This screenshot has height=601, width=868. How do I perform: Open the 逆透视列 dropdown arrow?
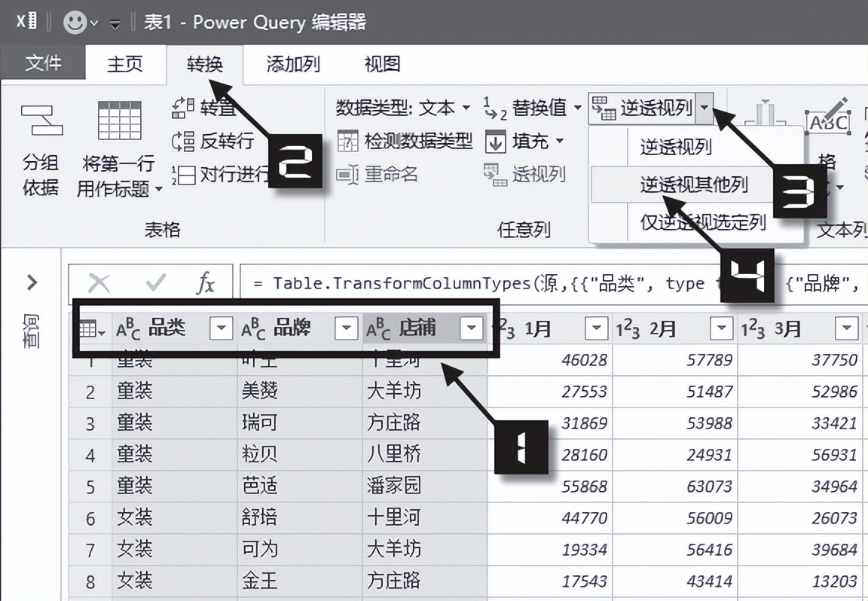click(x=705, y=108)
